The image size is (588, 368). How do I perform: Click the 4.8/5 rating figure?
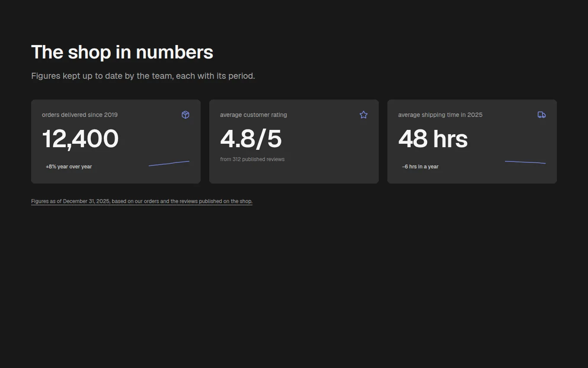(x=251, y=139)
